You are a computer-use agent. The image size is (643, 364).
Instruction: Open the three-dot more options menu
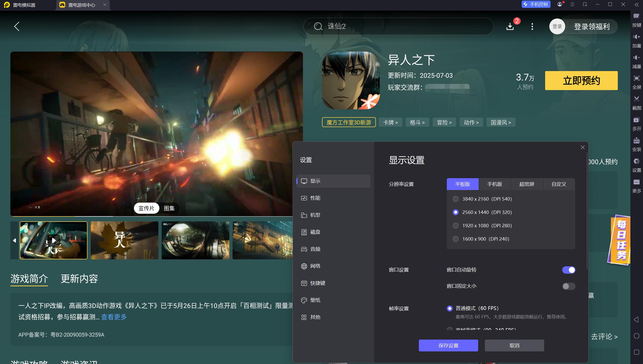(x=532, y=26)
